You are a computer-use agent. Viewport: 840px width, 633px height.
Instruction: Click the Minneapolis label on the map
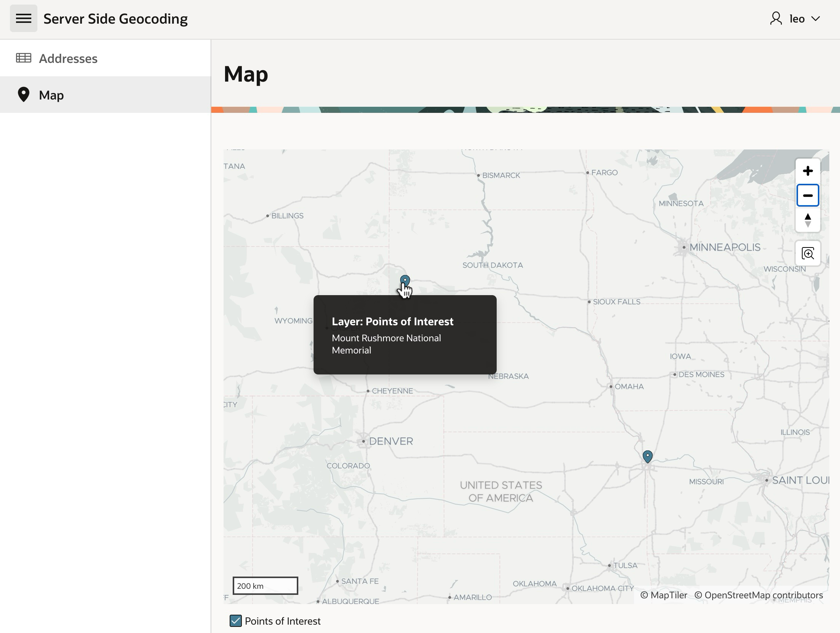(724, 247)
